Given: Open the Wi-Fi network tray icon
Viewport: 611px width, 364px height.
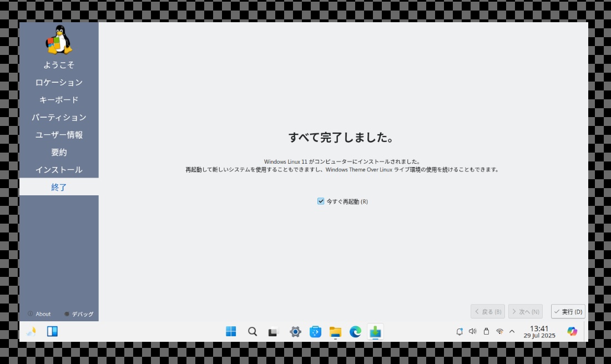Looking at the screenshot, I should pos(499,332).
